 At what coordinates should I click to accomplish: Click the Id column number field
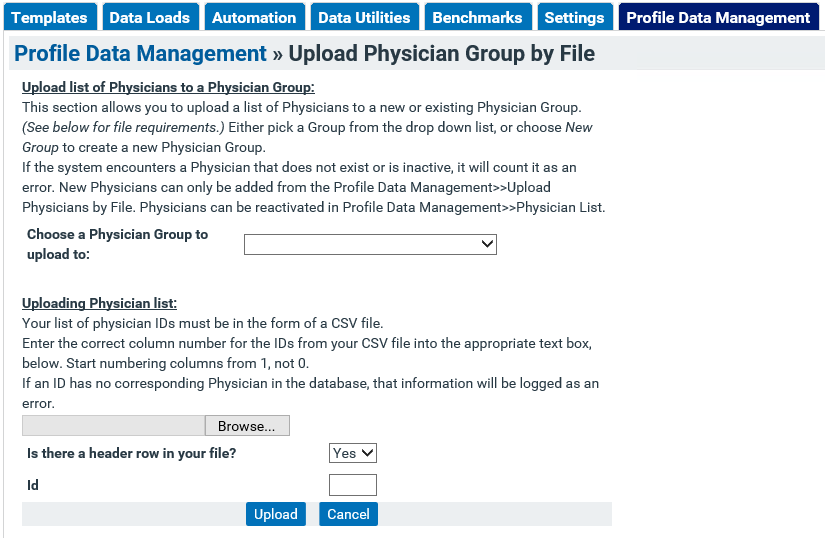pyautogui.click(x=353, y=485)
